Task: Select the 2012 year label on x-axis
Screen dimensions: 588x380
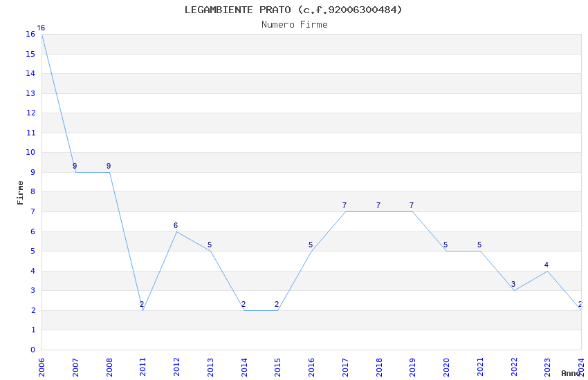Action: pos(176,368)
